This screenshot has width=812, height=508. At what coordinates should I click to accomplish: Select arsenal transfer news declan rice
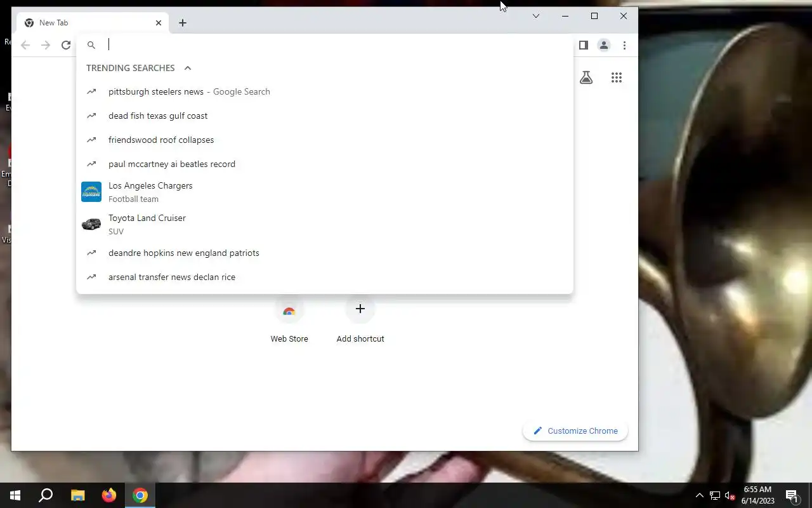pyautogui.click(x=325, y=277)
